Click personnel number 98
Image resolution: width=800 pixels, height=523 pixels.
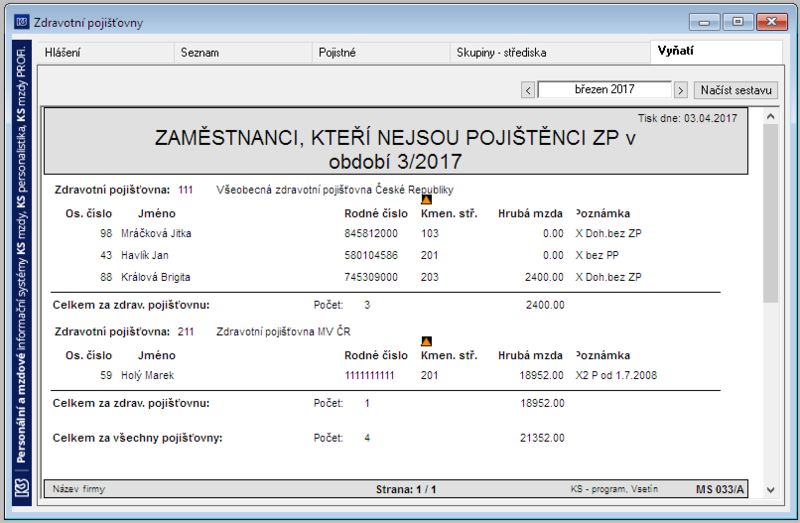tap(106, 234)
